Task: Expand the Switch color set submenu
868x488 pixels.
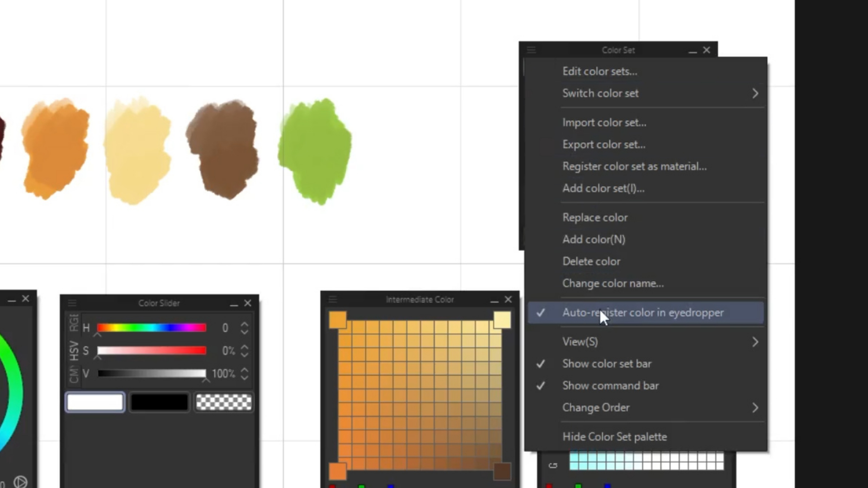Action: [x=646, y=93]
